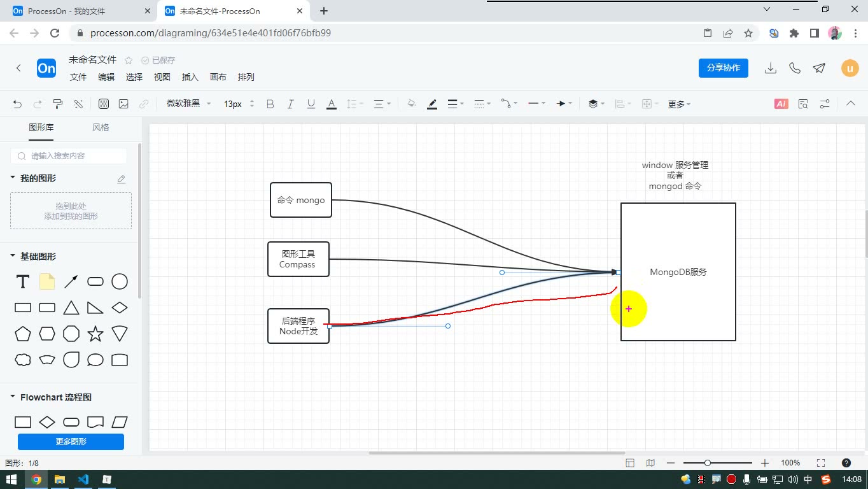The image size is (868, 489).
Task: Collapse the 基础图形 section
Action: 13,256
